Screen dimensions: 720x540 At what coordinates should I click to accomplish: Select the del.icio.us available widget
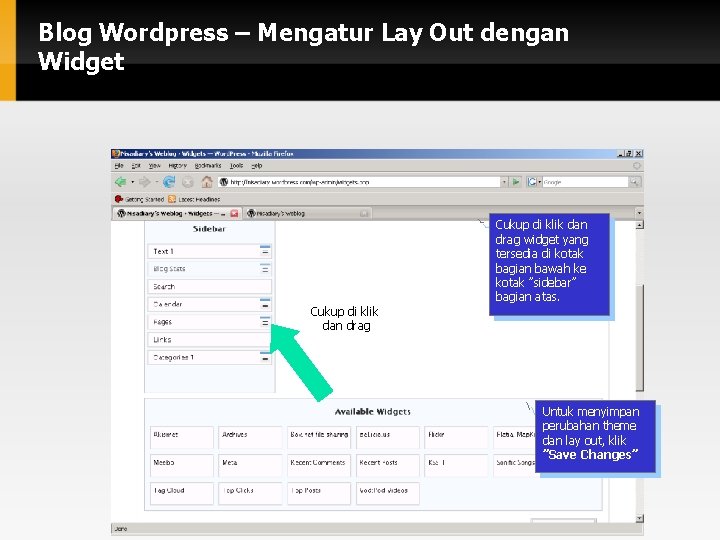388,437
